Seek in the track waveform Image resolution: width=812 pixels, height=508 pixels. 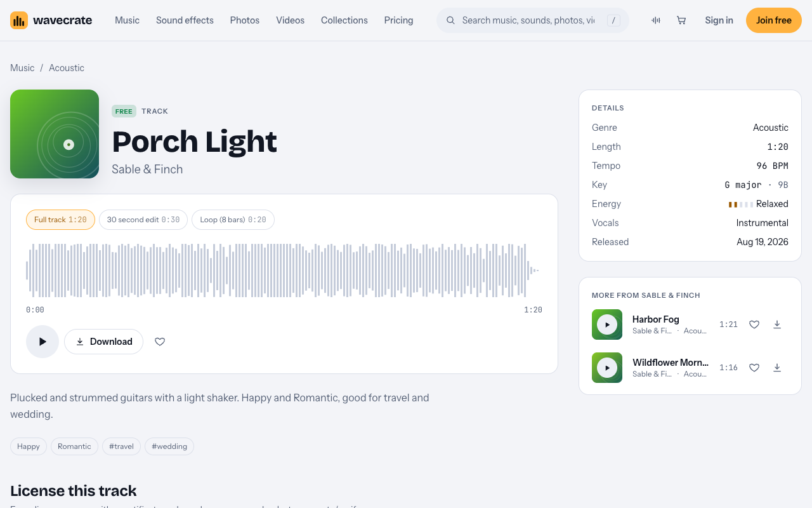[x=284, y=271]
